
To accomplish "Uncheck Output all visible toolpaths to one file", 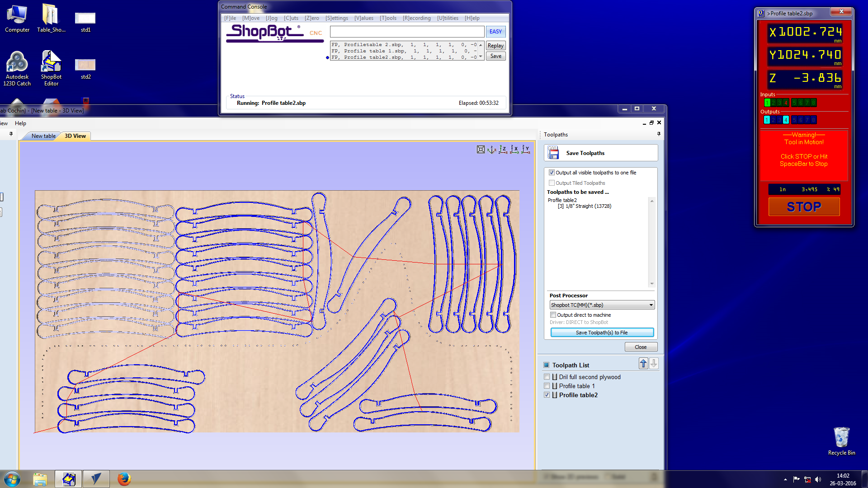I will click(x=552, y=173).
